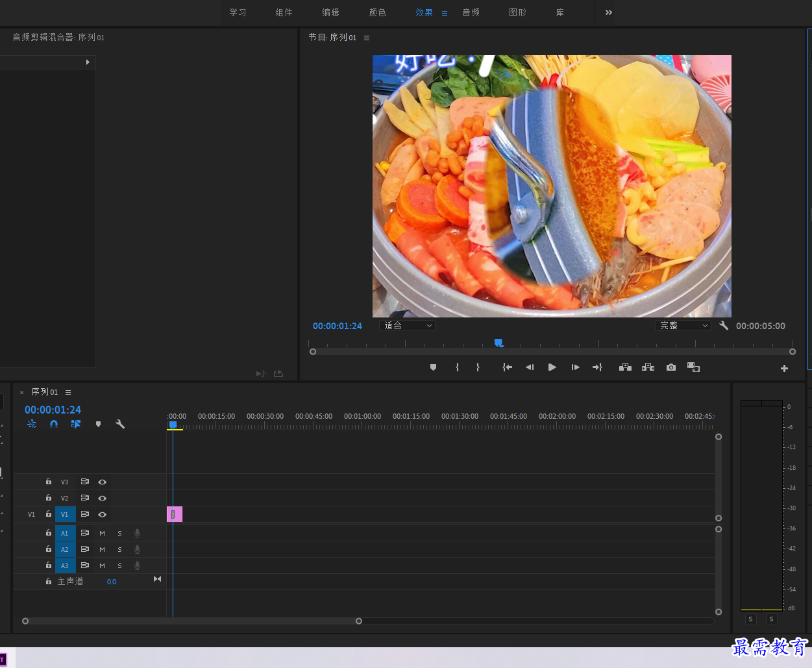This screenshot has height=668, width=812.
Task: Switch to the 编辑 workspace
Action: (331, 12)
